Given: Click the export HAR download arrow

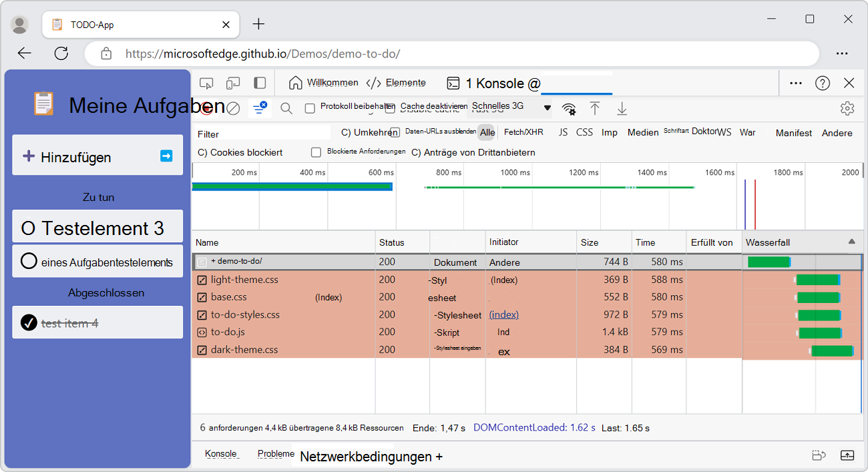Looking at the screenshot, I should tap(622, 108).
